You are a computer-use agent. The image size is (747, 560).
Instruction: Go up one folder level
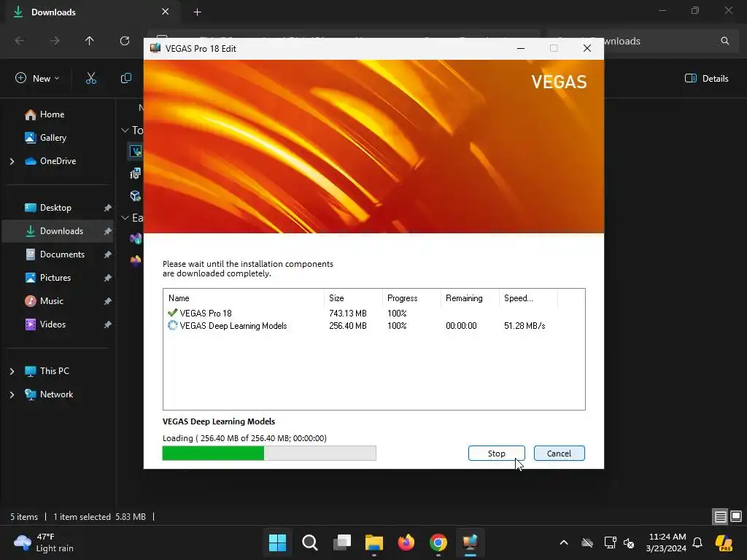click(x=90, y=41)
